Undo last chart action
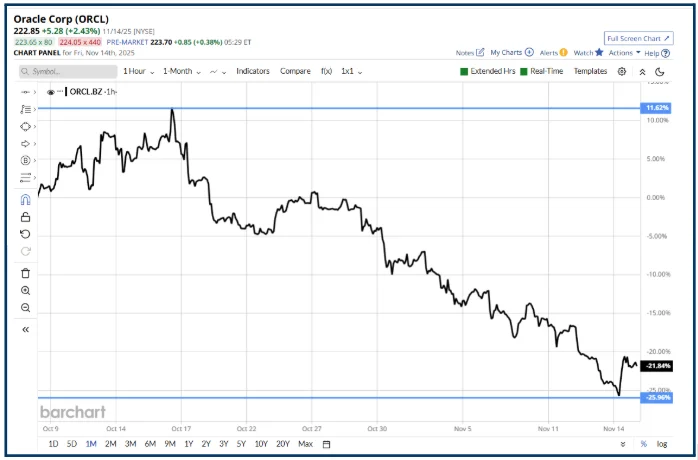698x460 pixels. pos(25,234)
